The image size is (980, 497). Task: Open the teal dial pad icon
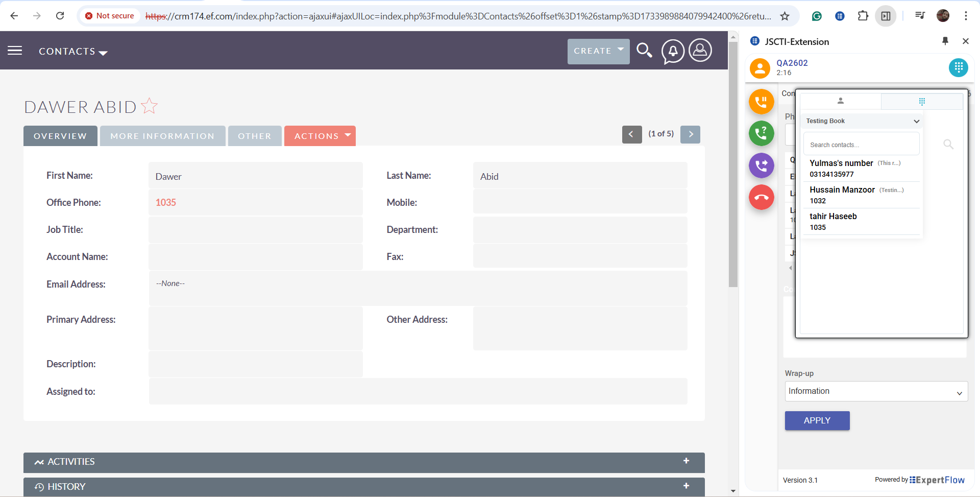tap(958, 67)
